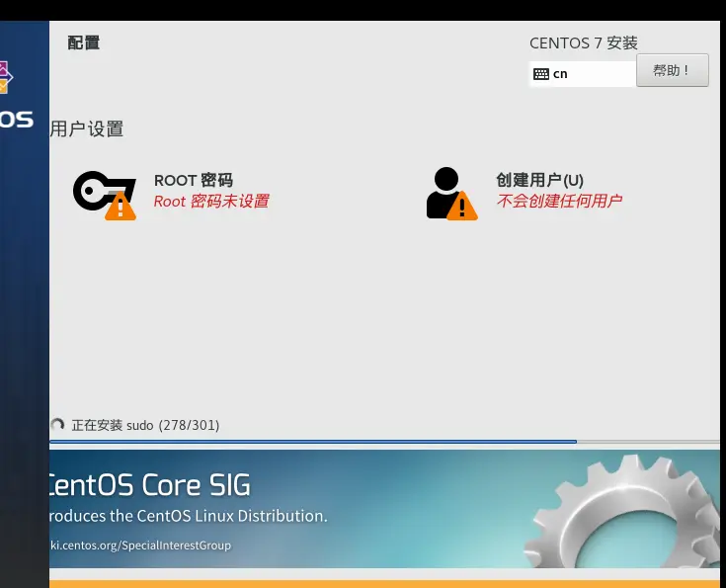
Task: Click the 'Root 密码未设置' warning text
Action: (211, 201)
